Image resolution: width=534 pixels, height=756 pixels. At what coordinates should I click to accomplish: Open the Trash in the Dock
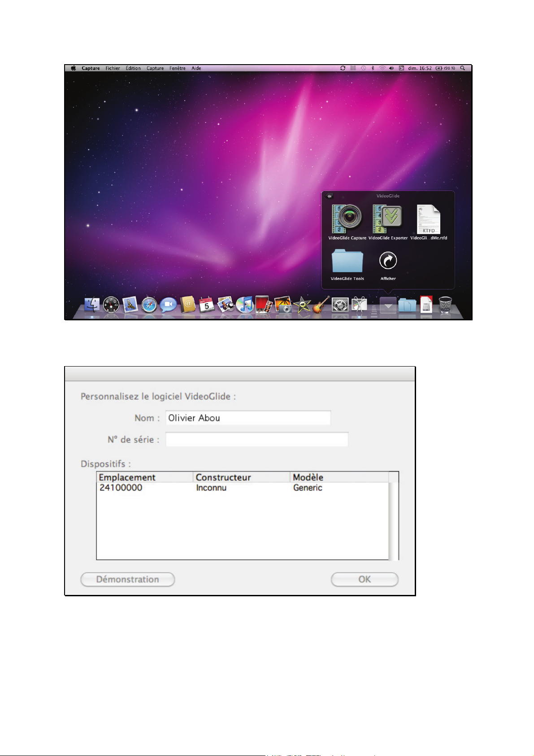445,305
